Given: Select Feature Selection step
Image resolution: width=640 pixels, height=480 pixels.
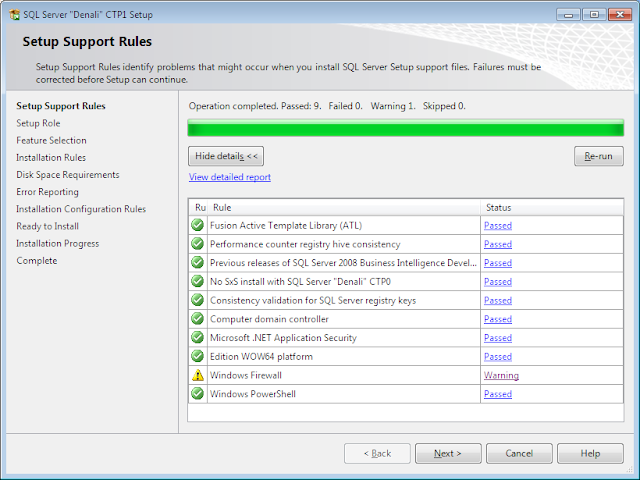Looking at the screenshot, I should pyautogui.click(x=51, y=140).
